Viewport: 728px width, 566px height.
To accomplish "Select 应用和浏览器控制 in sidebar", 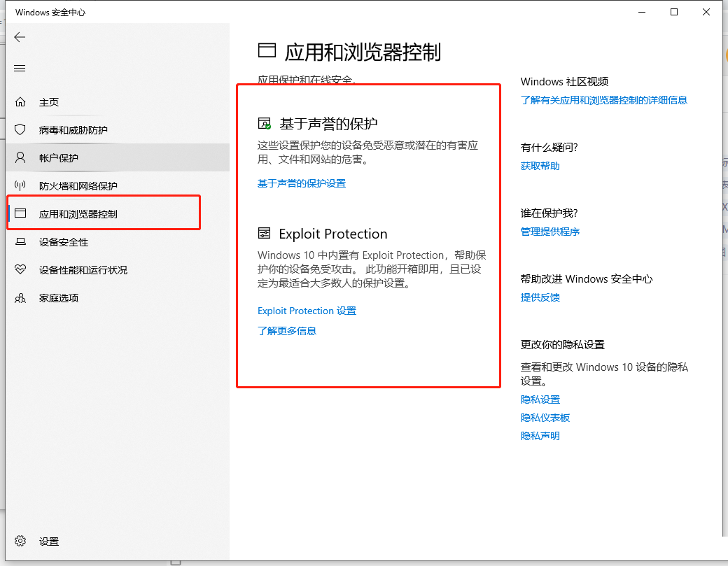I will point(78,214).
